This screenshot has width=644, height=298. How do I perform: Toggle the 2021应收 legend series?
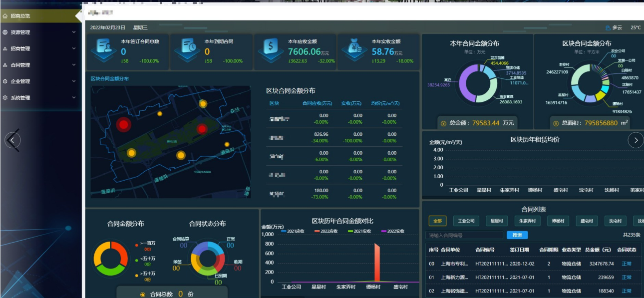(293, 231)
